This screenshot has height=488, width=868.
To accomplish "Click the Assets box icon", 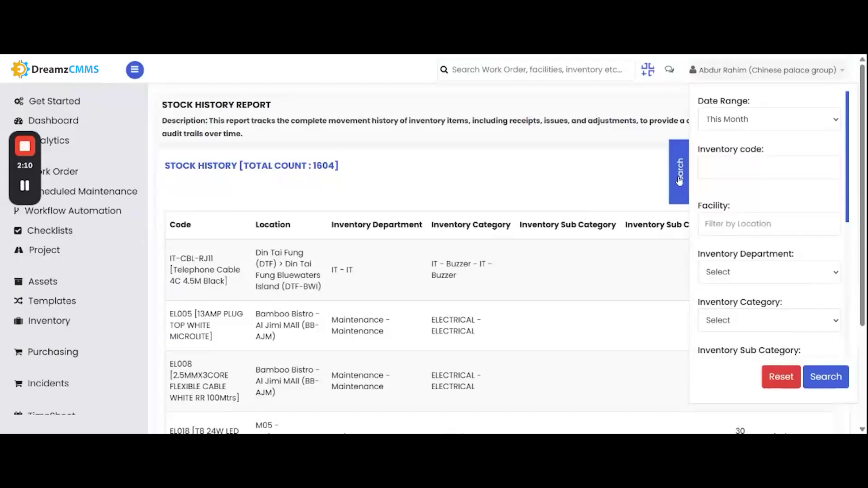I will (18, 281).
